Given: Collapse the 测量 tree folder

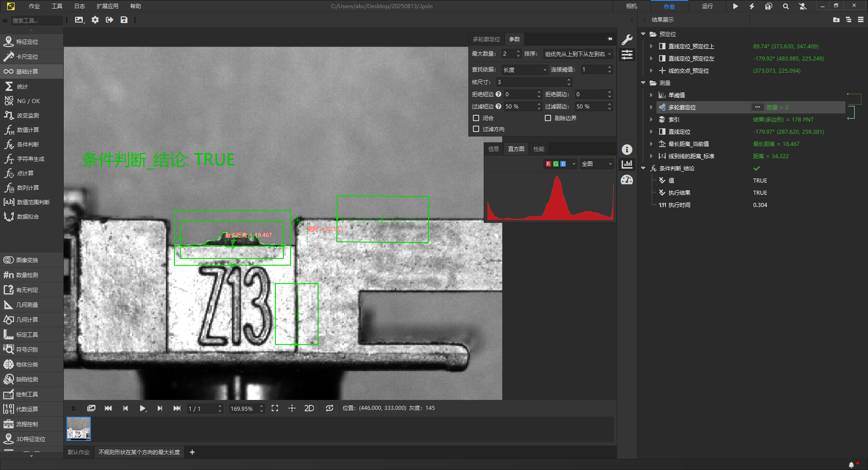Looking at the screenshot, I should 643,83.
